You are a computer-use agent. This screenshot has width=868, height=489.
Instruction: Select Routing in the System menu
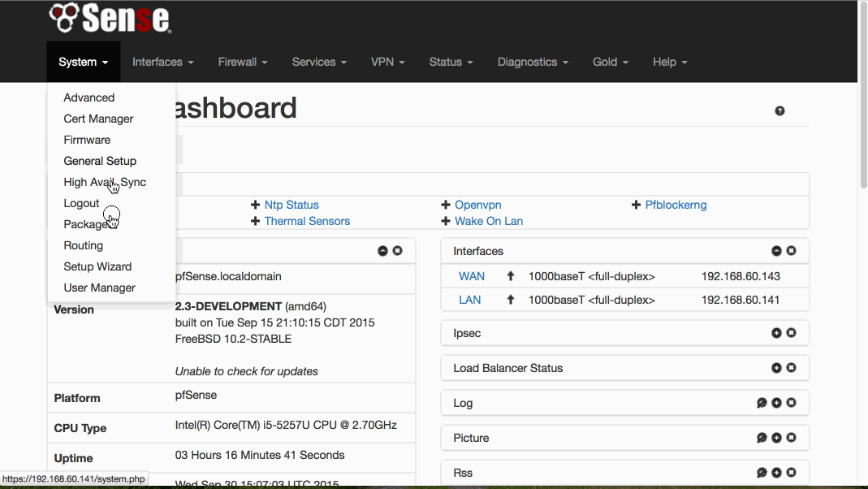click(x=83, y=245)
